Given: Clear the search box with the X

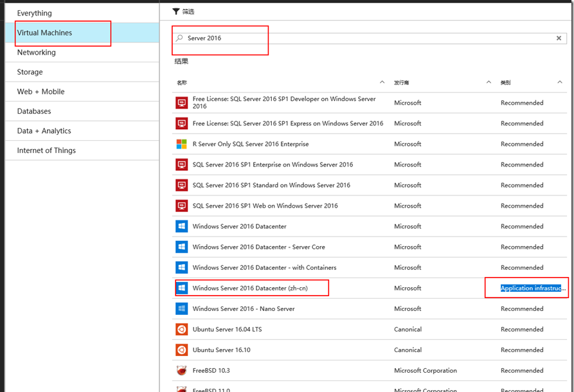Looking at the screenshot, I should coord(559,38).
